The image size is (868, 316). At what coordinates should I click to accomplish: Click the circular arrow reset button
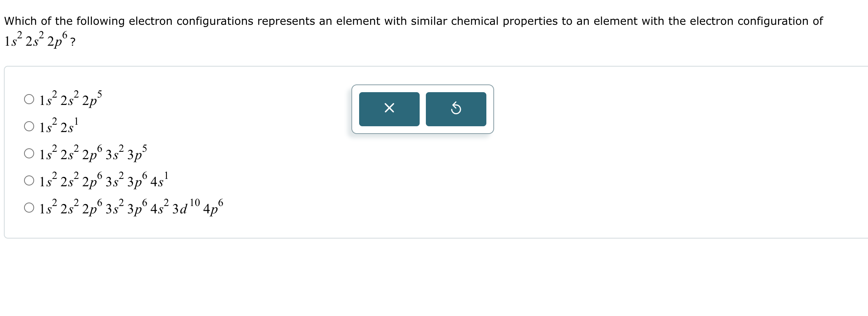coord(456,109)
